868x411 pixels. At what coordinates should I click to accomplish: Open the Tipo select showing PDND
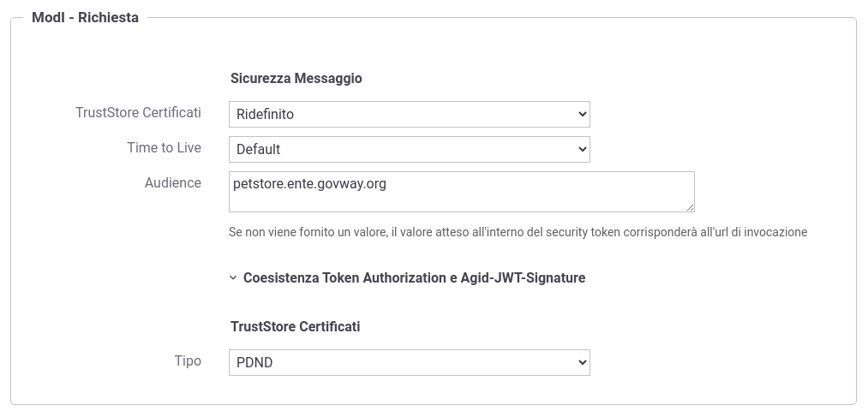(x=409, y=362)
